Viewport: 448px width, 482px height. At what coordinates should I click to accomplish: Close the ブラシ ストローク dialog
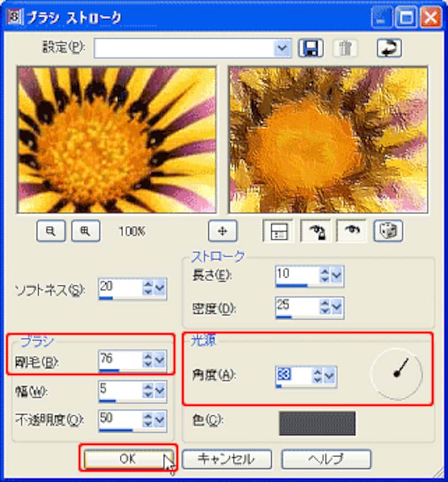point(431,17)
